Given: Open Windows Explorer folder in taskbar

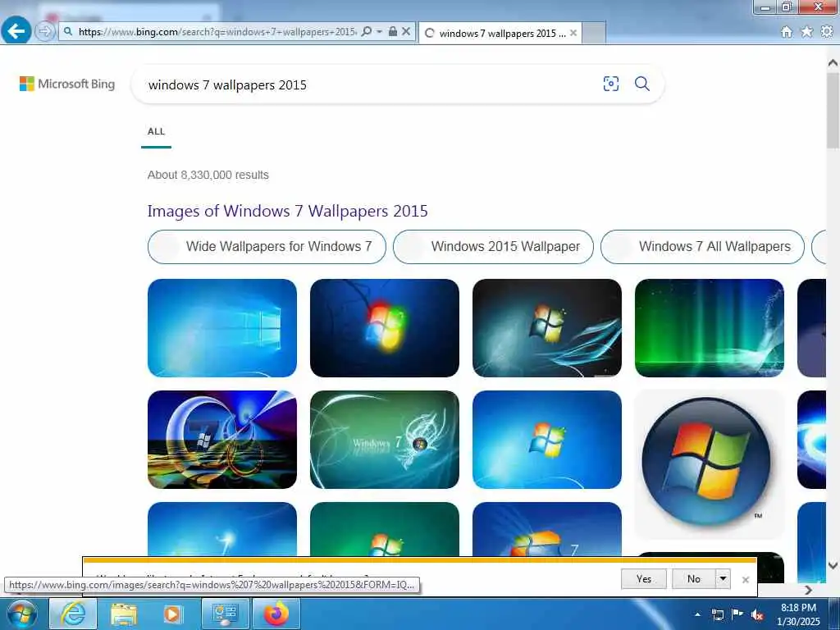Looking at the screenshot, I should point(124,614).
